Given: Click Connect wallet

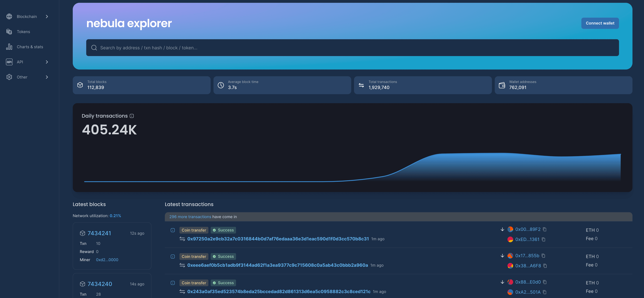Looking at the screenshot, I should [600, 23].
